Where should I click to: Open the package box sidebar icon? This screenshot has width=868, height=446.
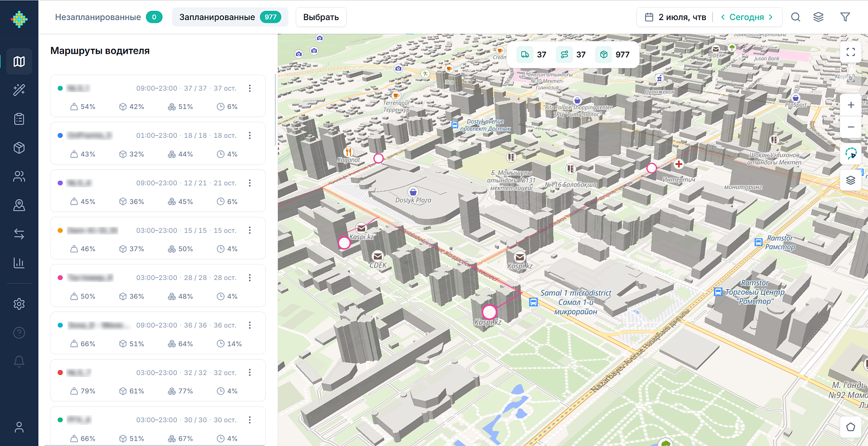(x=19, y=148)
